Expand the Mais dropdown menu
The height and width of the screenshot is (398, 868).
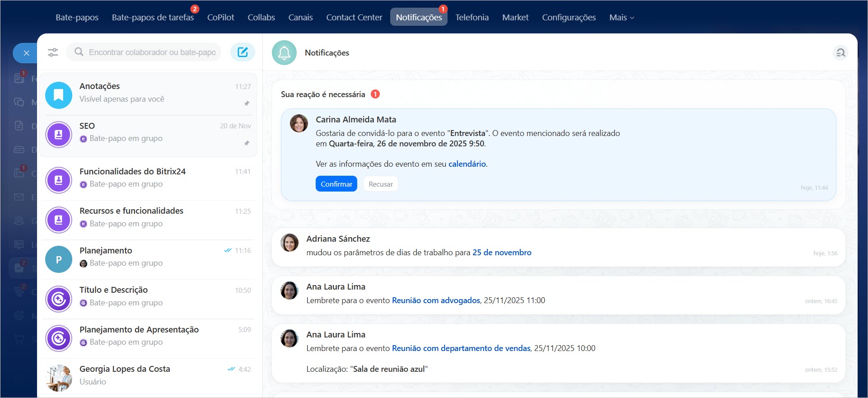click(621, 18)
